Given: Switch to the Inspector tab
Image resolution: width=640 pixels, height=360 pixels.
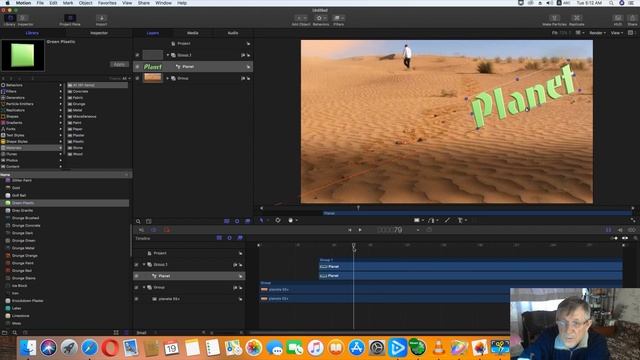Looking at the screenshot, I should coord(99,33).
